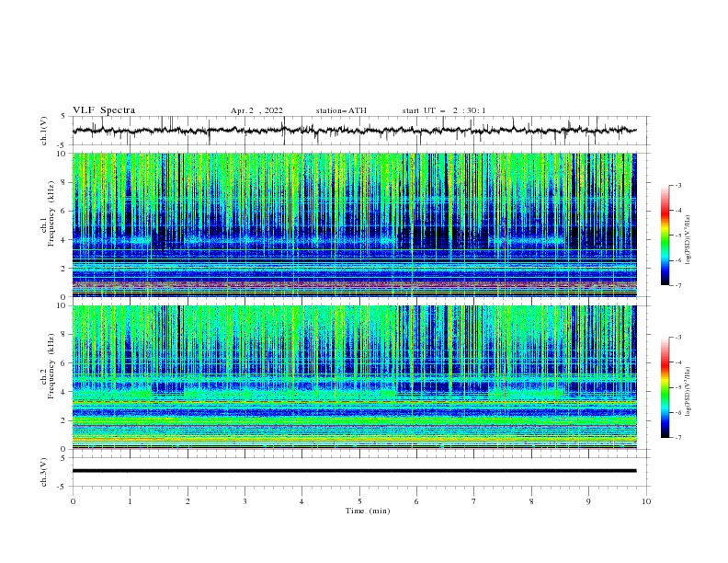Select the date text "Apr.2 , 2022"

tap(256, 110)
